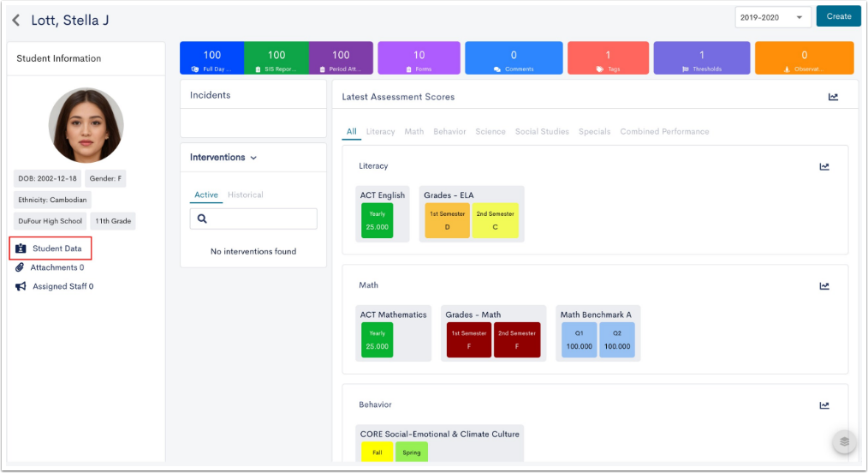Click the search magnifier icon

[202, 219]
